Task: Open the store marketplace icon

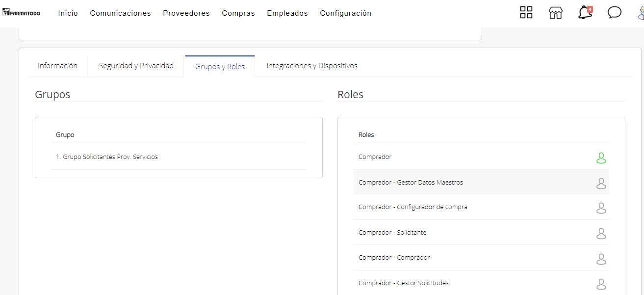Action: click(555, 13)
